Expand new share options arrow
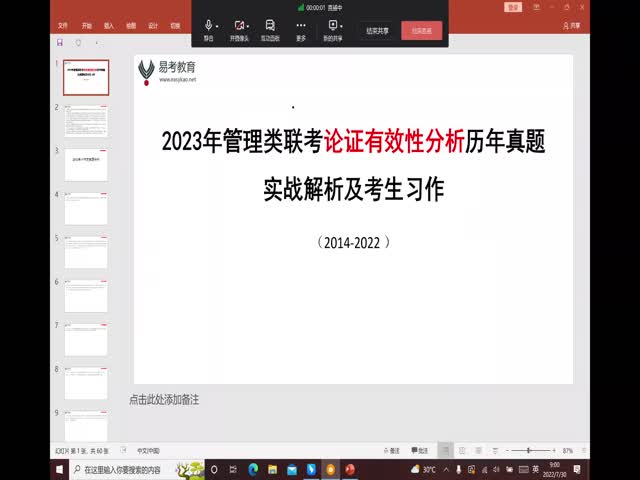640x480 pixels. (x=341, y=26)
